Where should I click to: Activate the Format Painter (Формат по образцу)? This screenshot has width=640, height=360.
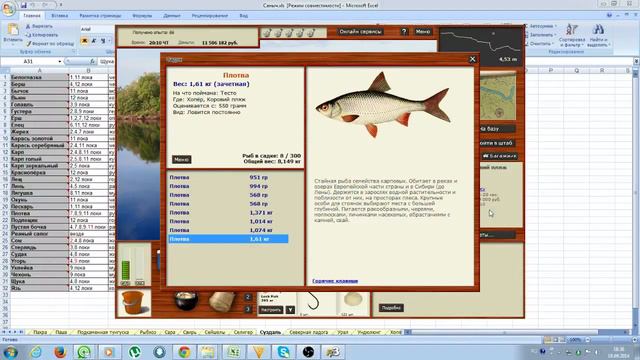click(50, 43)
